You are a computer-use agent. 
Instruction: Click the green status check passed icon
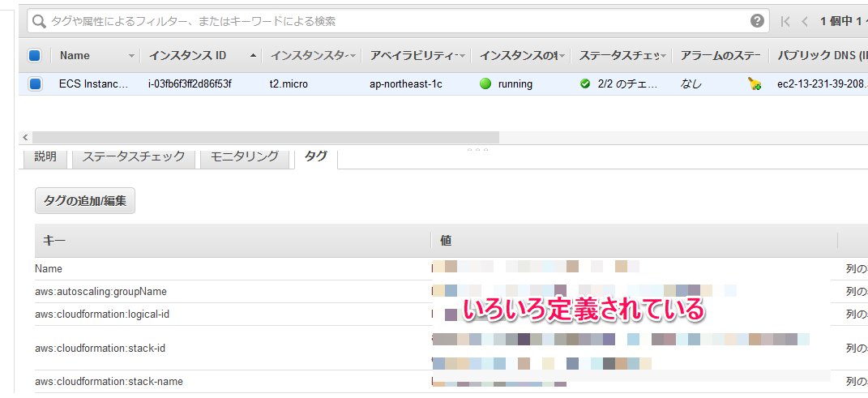click(x=585, y=83)
